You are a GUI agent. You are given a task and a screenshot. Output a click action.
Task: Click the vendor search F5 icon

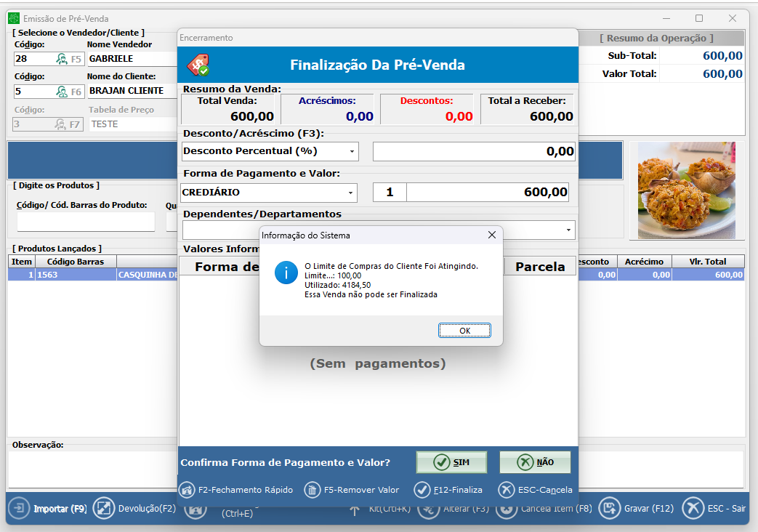(62, 59)
